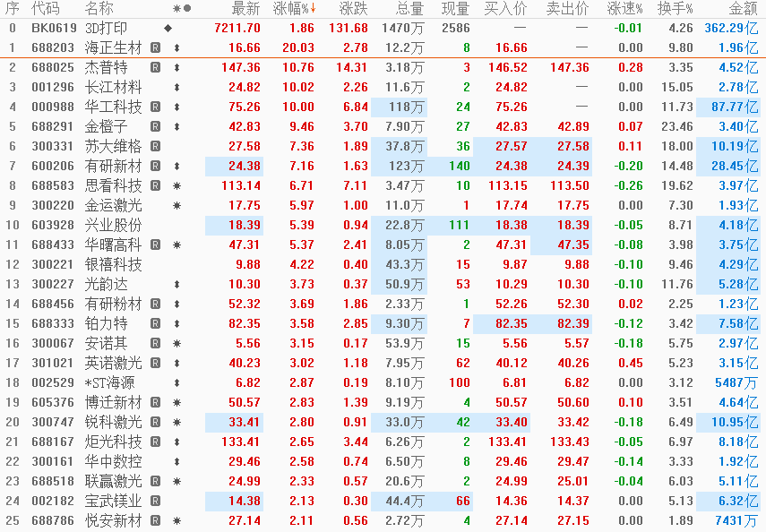Click the amount 3.75亿 for 华曙高科

pos(738,245)
